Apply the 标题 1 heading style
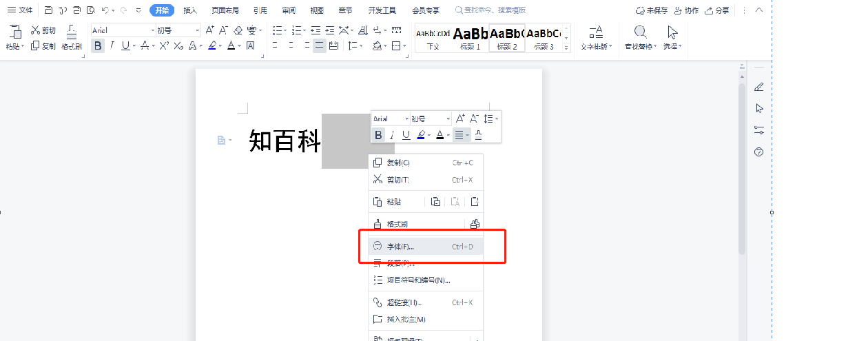Viewport: 868px width, 341px height. [x=471, y=38]
